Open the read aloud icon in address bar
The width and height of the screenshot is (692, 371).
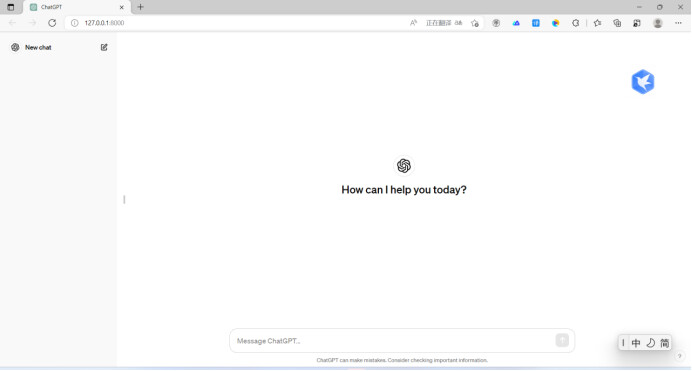point(414,23)
